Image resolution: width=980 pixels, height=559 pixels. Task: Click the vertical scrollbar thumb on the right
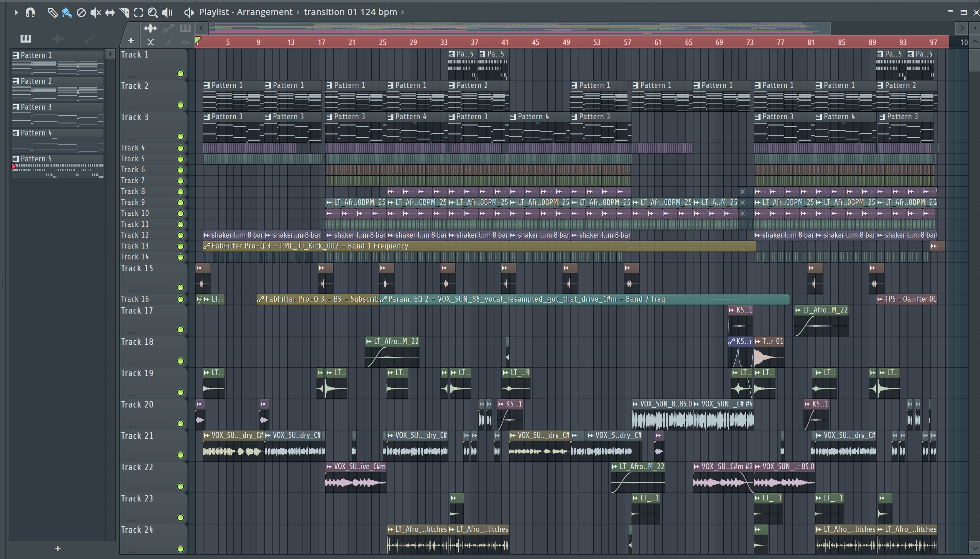pos(974,60)
